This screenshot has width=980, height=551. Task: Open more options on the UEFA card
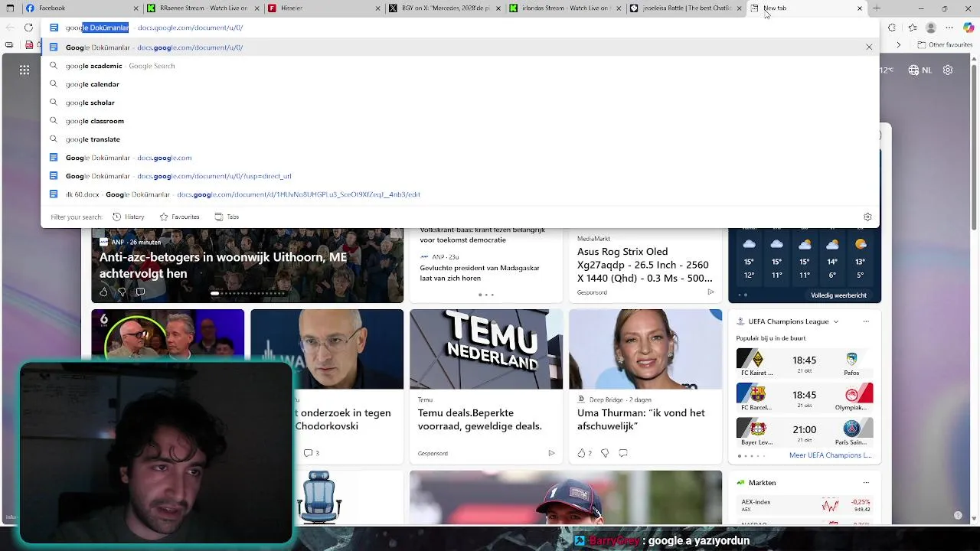(x=866, y=321)
